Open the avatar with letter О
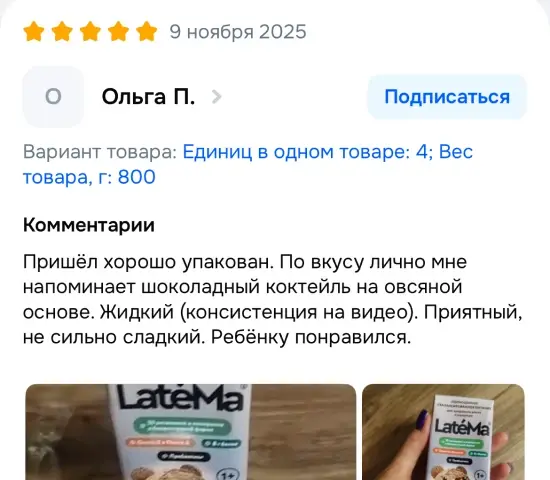 [x=53, y=97]
